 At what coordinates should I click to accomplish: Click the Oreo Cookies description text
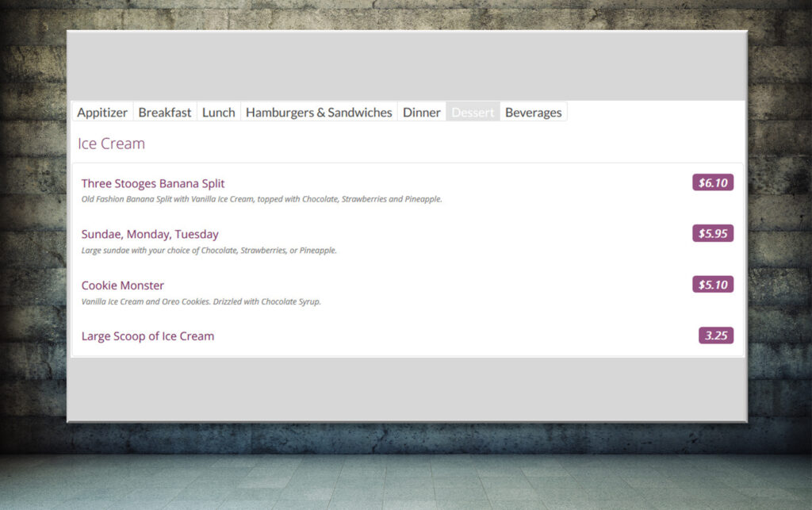pos(201,301)
